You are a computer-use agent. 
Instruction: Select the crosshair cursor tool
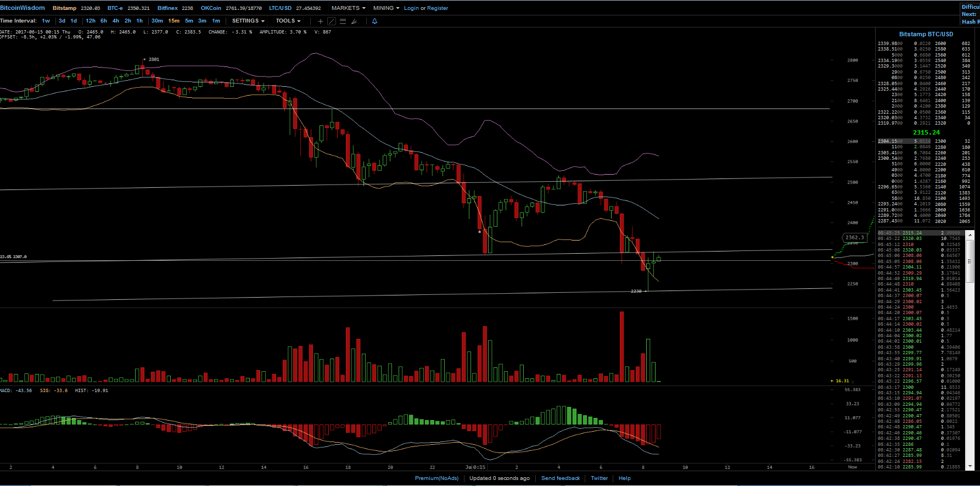(321, 21)
